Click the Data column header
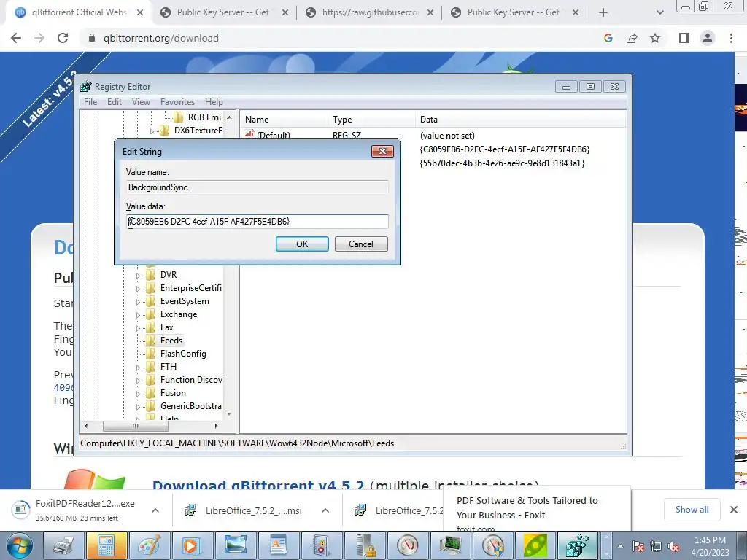 (x=520, y=120)
